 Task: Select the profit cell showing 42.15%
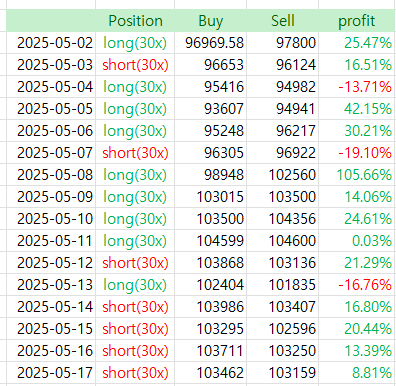[357, 109]
